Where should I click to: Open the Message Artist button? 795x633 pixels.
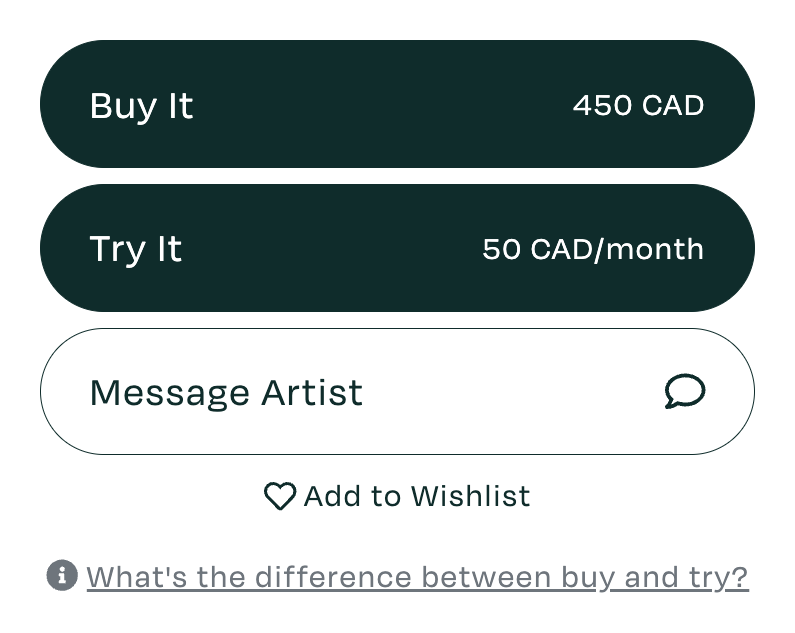[397, 392]
